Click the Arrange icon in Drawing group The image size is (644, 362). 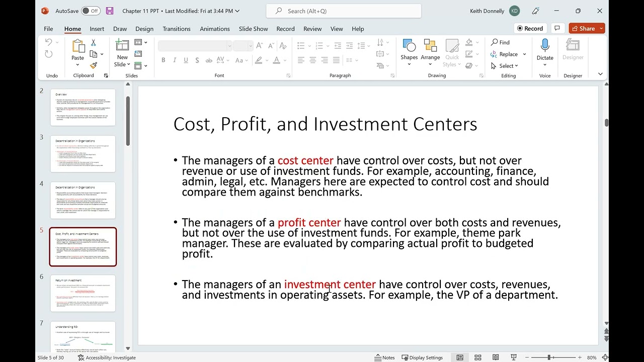(x=430, y=46)
